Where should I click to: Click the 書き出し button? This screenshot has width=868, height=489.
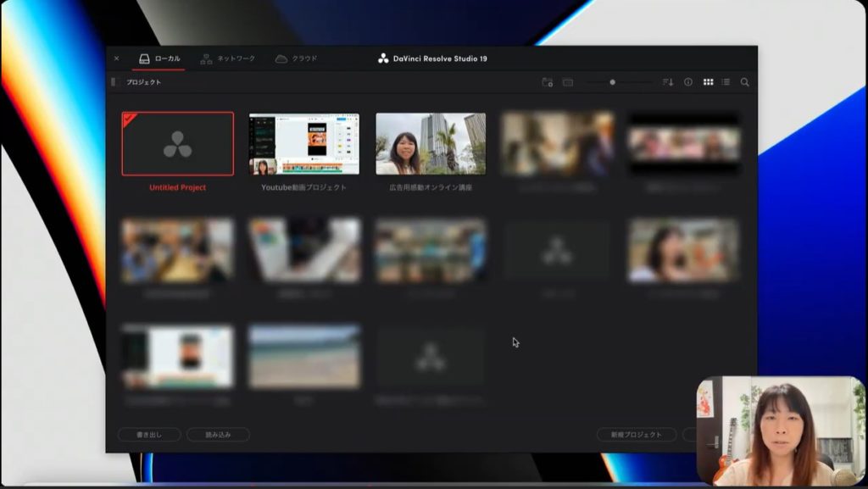149,435
